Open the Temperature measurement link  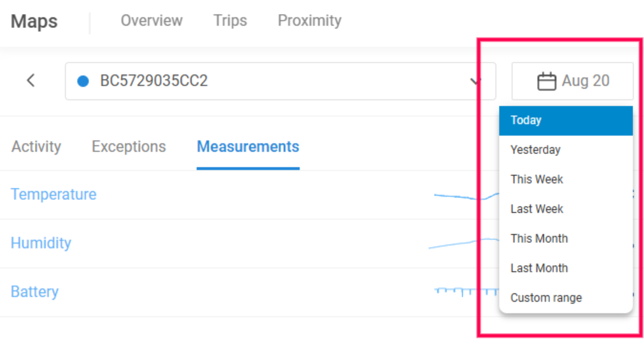tap(53, 194)
